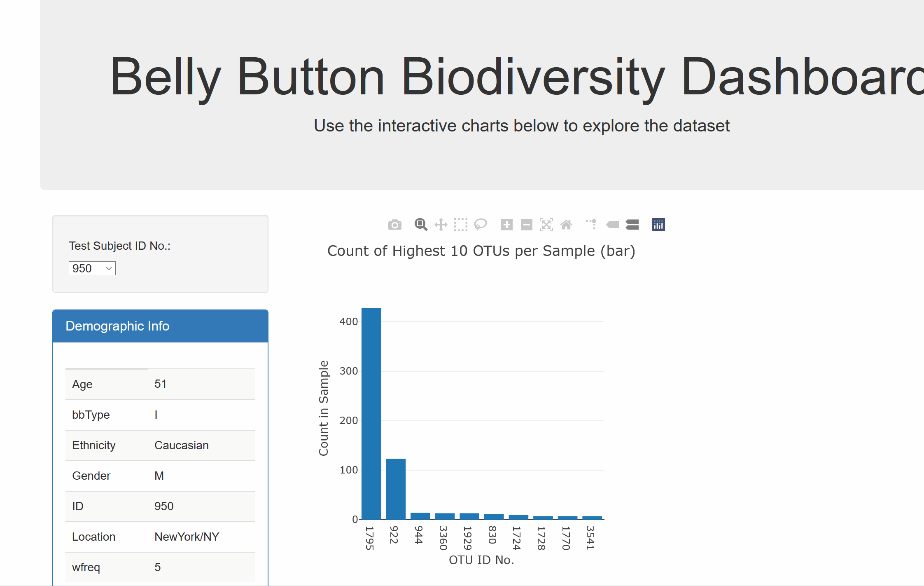Viewport: 924px width, 586px height.
Task: Click the bar for OTU 944
Action: [420, 516]
